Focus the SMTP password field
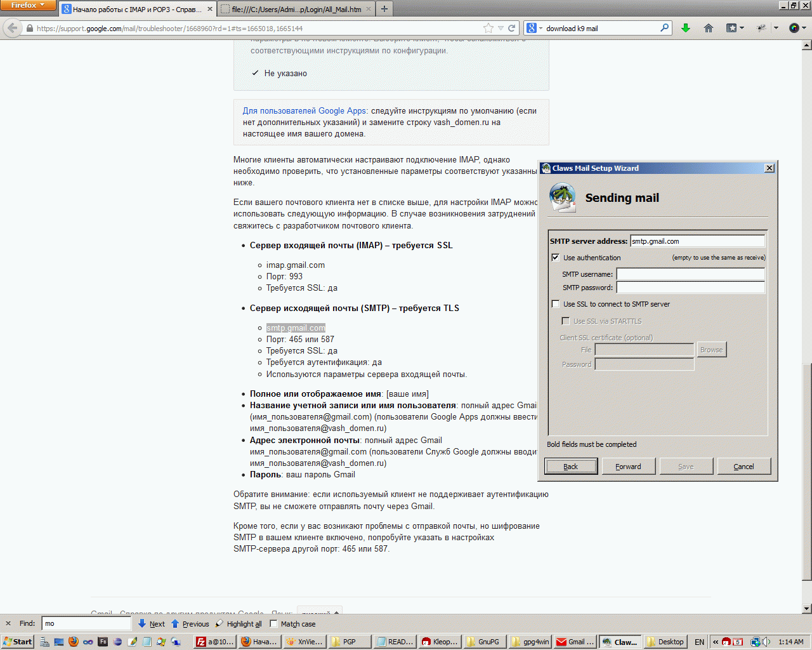Screen dimensions: 812x650 691,288
